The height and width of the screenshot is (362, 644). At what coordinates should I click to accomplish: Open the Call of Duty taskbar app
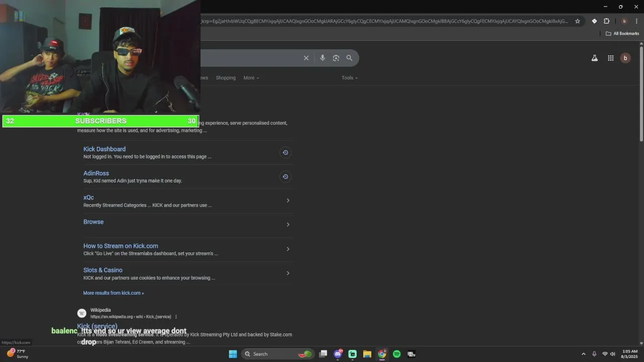click(x=411, y=354)
